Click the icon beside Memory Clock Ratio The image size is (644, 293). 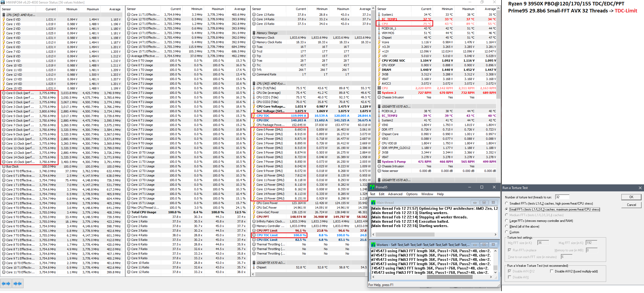pos(254,42)
